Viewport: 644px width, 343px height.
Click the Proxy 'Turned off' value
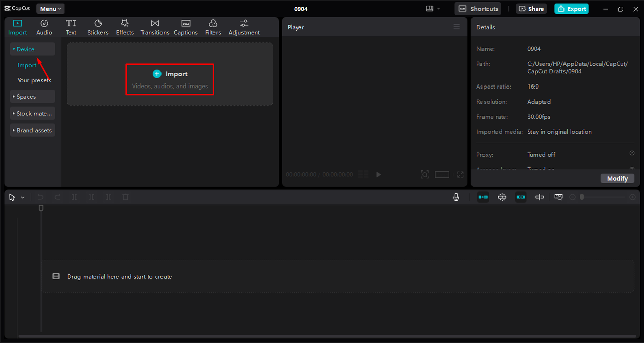click(541, 155)
